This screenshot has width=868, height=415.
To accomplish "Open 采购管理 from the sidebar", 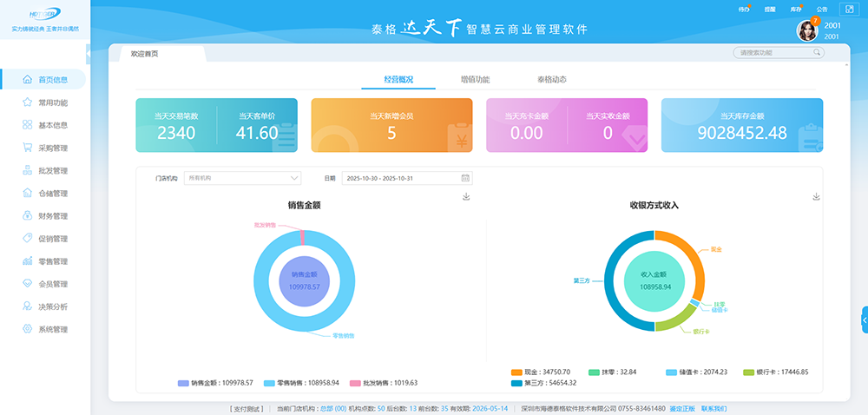I will (52, 148).
